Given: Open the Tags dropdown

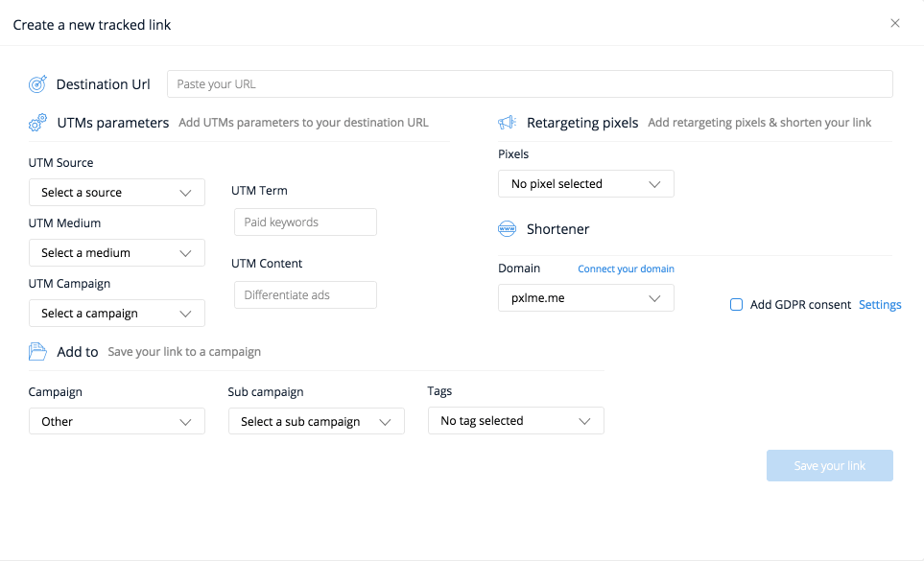Looking at the screenshot, I should click(x=515, y=421).
